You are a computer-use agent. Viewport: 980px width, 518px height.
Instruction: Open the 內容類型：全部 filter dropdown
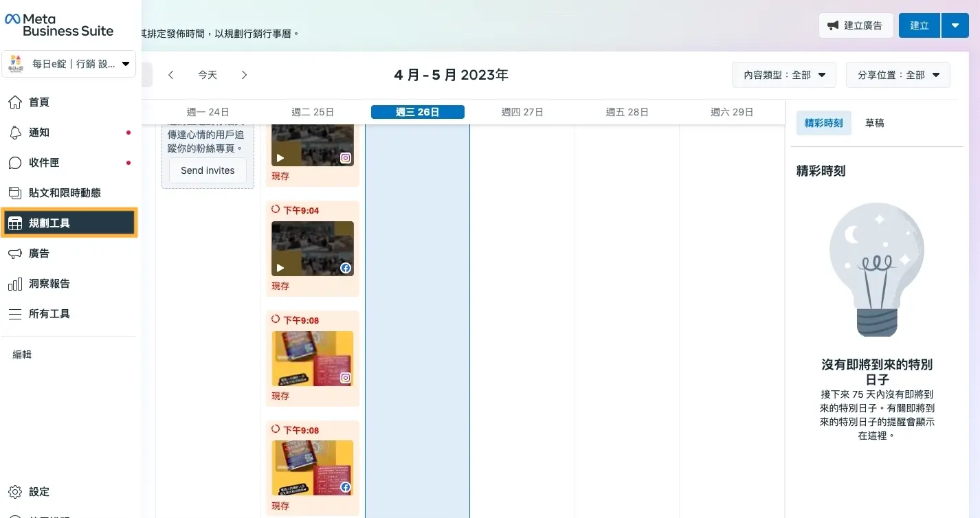click(784, 75)
